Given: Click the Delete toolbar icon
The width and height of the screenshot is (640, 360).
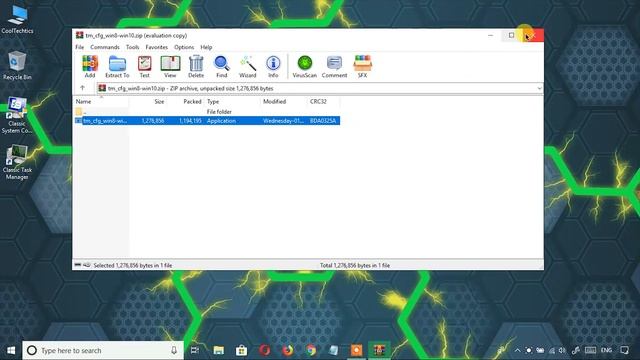Looking at the screenshot, I should (196, 67).
